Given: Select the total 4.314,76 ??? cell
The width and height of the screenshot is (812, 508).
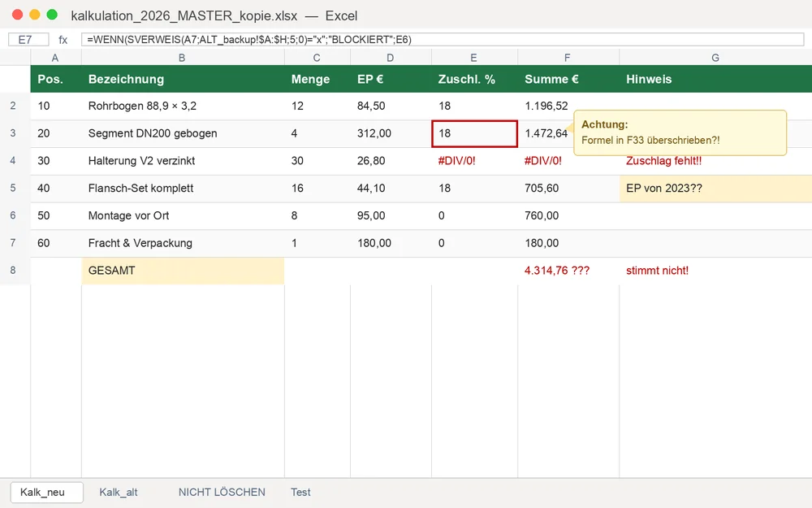Looking at the screenshot, I should (568, 271).
